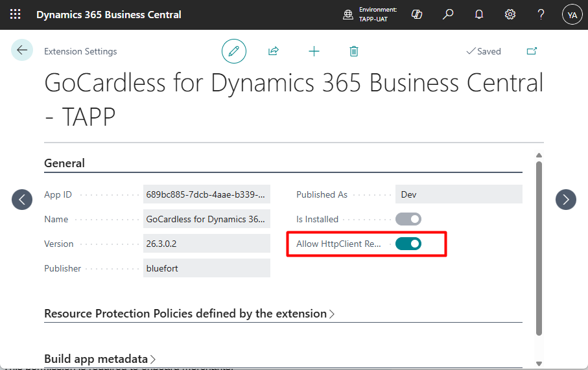588x370 pixels.
Task: Open the YA user account avatar
Action: coord(572,15)
